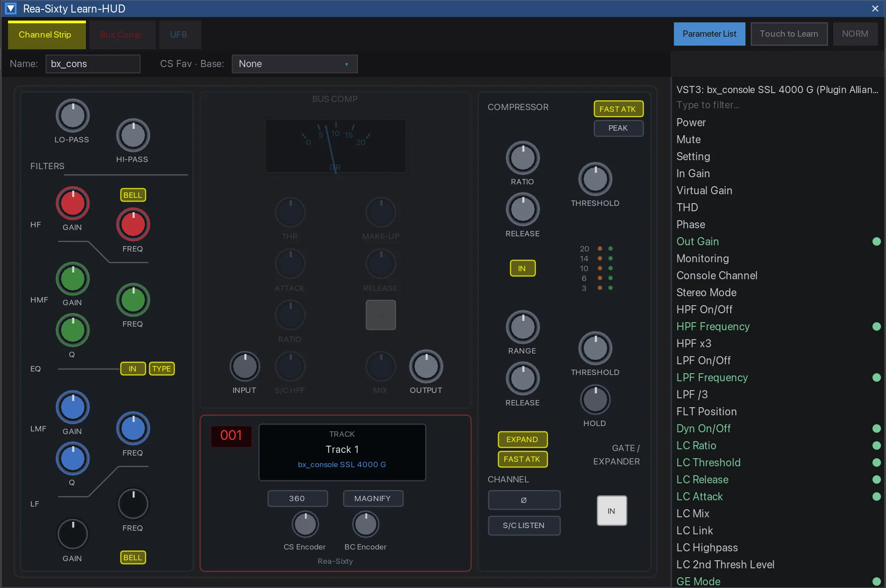Click the gate HOLD knob

595,400
